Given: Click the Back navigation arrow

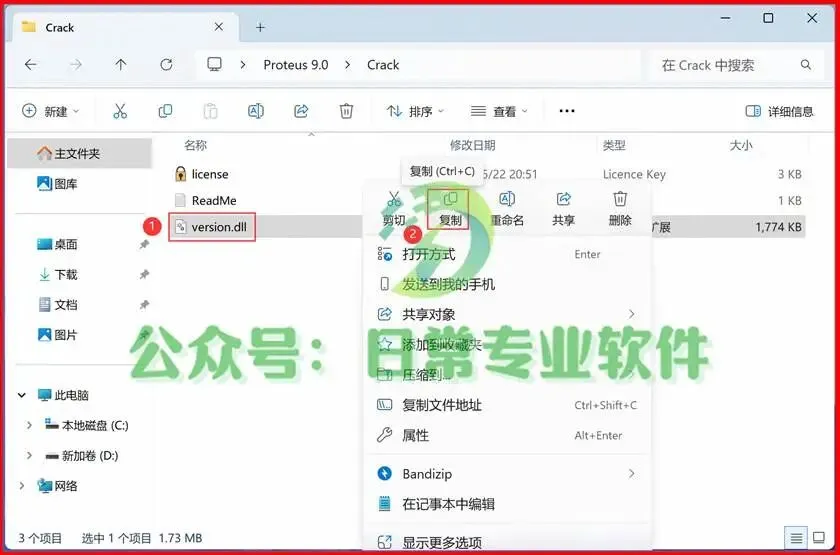Looking at the screenshot, I should [x=31, y=65].
